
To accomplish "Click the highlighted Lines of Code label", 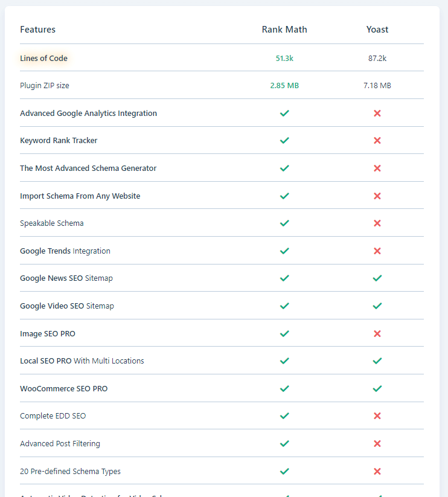I will 43,59.
